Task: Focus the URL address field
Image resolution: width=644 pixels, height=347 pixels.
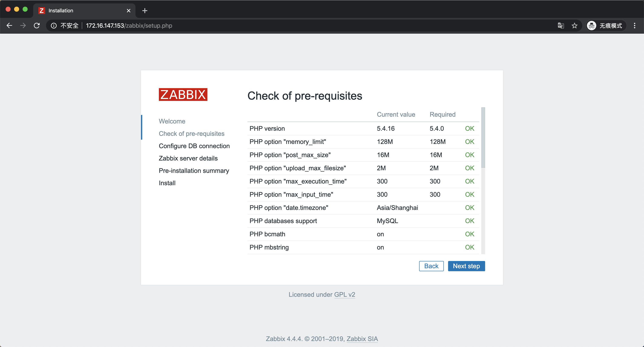Action: coord(300,26)
